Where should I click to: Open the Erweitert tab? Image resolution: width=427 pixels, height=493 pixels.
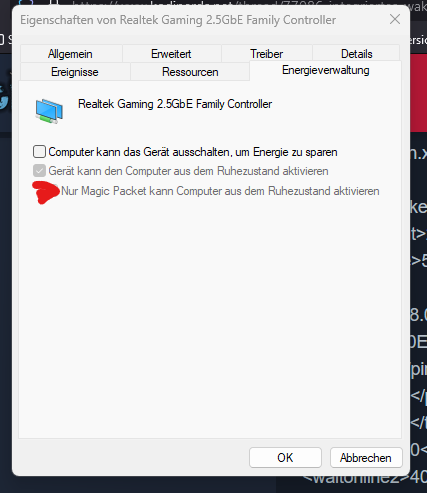[171, 54]
